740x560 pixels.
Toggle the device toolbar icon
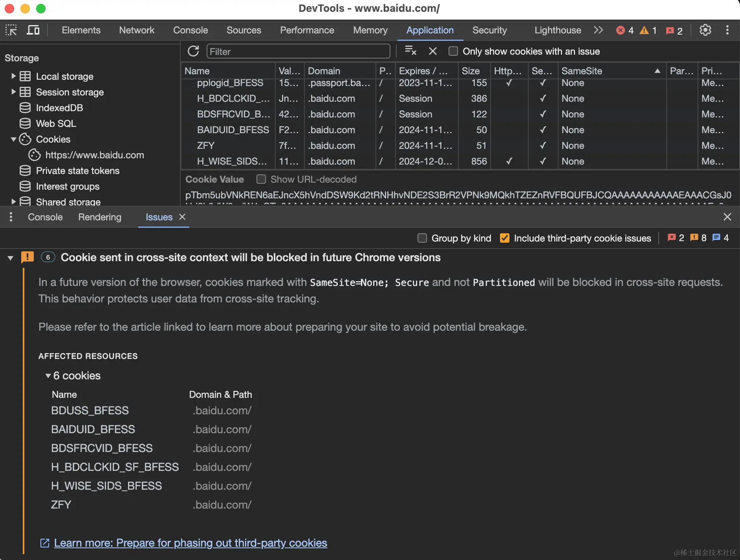coord(33,30)
